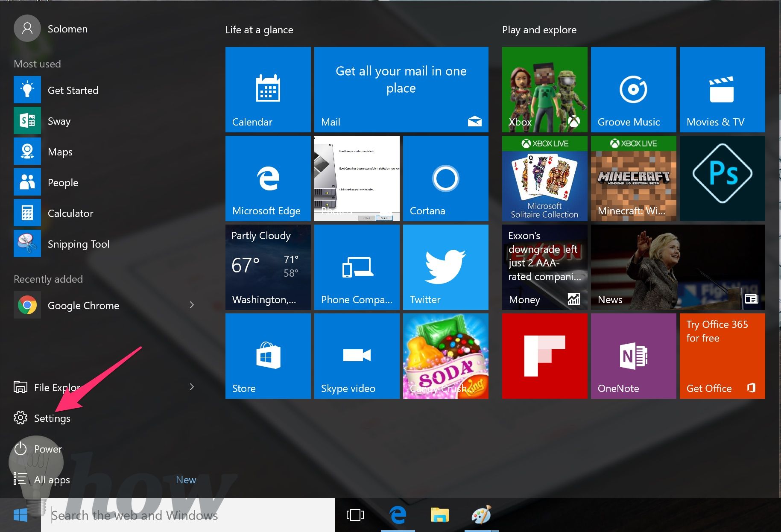The height and width of the screenshot is (532, 781).
Task: Open Paint from the taskbar
Action: 482,515
